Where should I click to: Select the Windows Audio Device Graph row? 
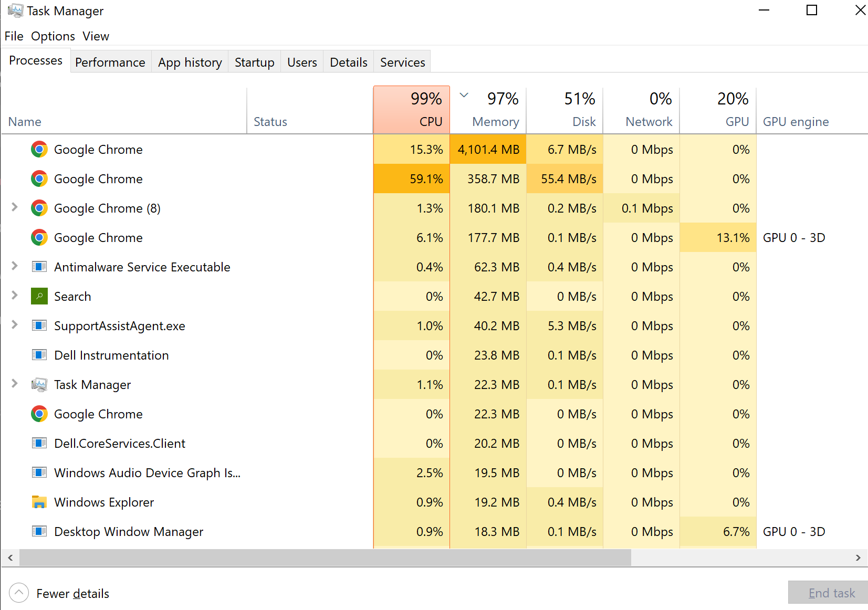(x=434, y=472)
